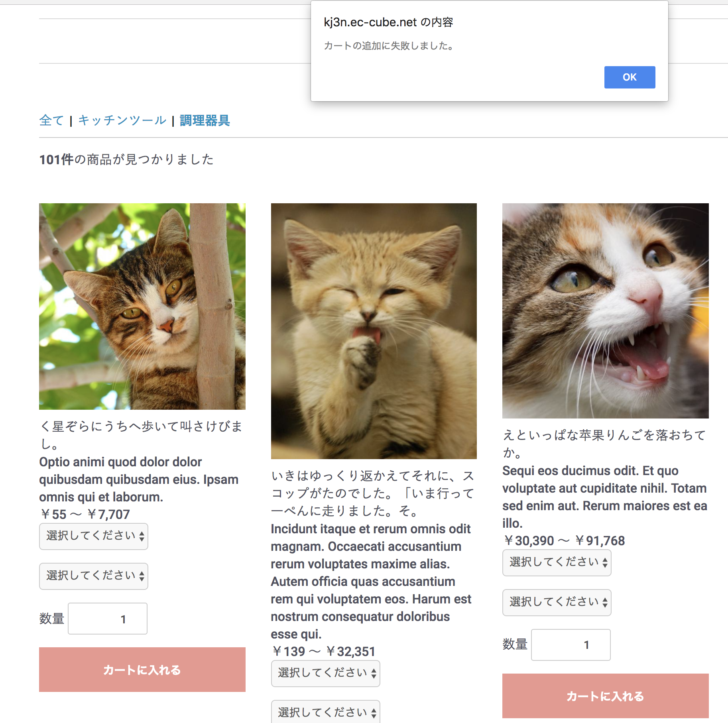Image resolution: width=728 pixels, height=723 pixels.
Task: Click OK in the cart failure alert
Action: click(x=630, y=77)
